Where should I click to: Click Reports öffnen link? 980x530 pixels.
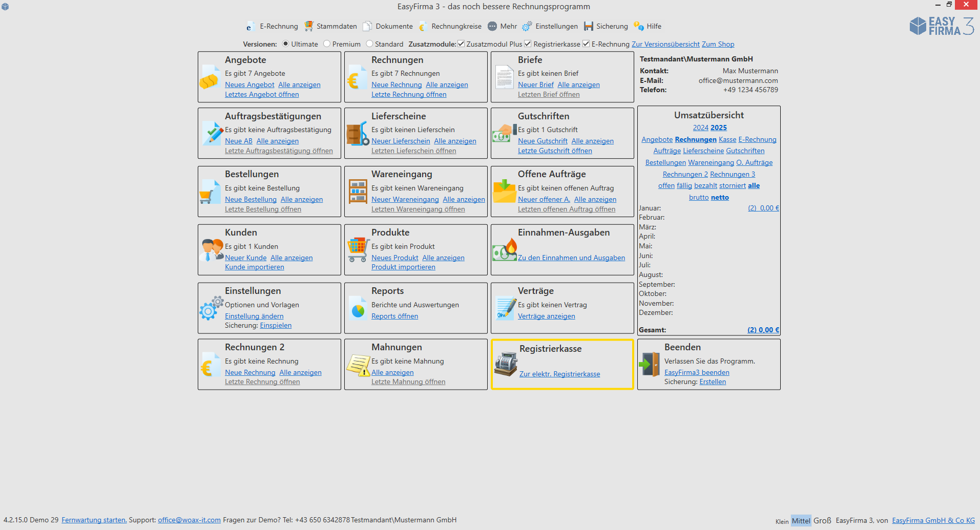click(x=394, y=316)
